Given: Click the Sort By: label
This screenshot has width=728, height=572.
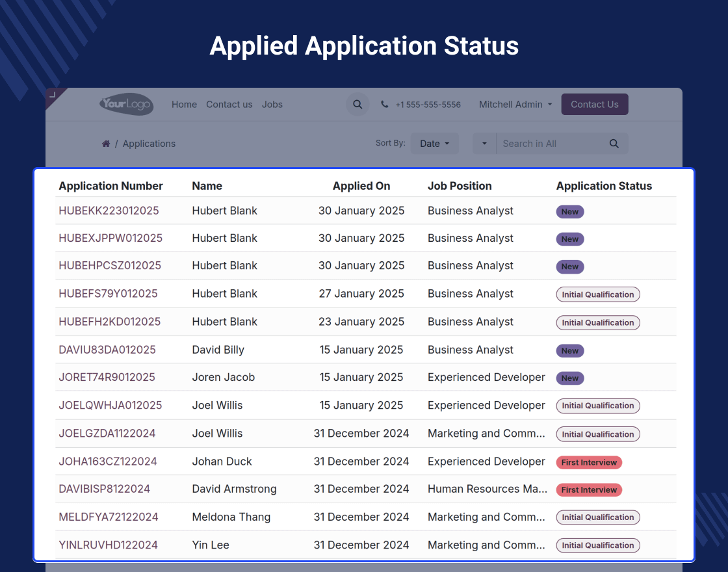Looking at the screenshot, I should pos(391,142).
